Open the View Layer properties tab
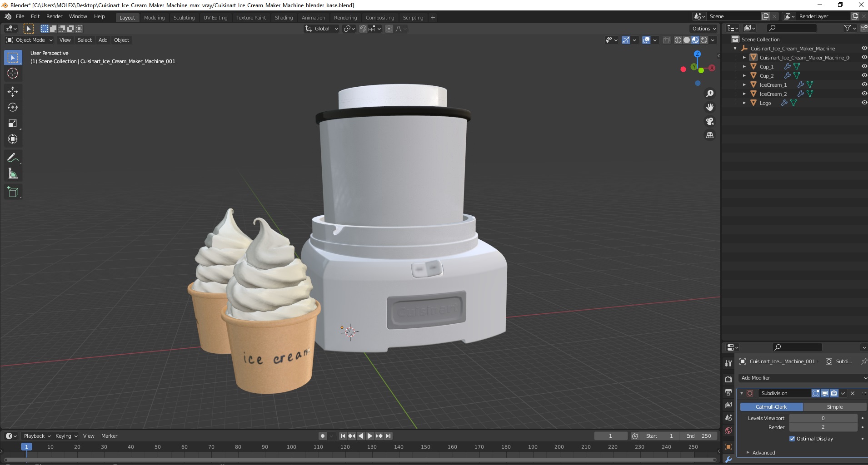Viewport: 868px width, 465px height. [728, 405]
